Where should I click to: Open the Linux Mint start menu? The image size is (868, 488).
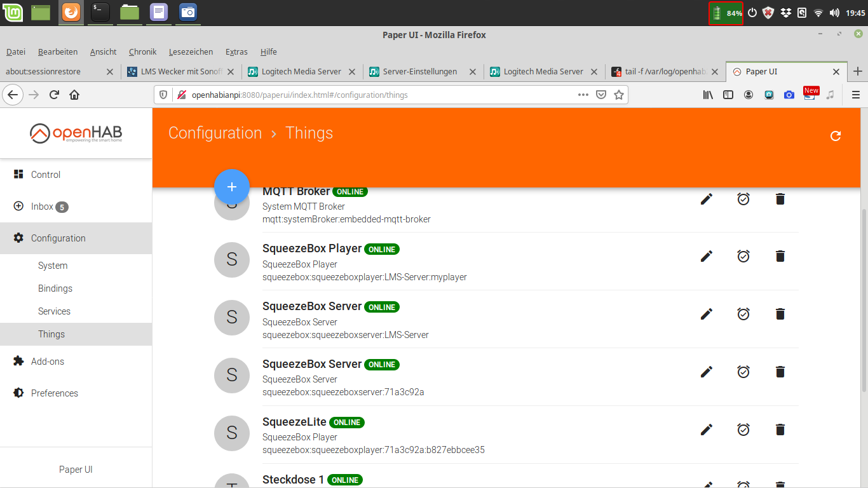pos(13,12)
